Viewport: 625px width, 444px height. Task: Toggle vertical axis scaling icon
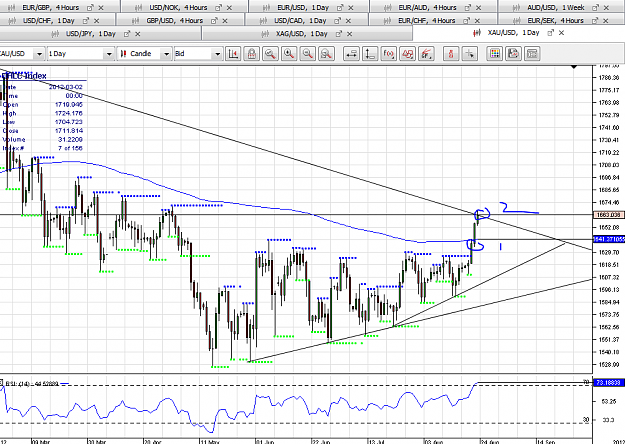point(369,53)
